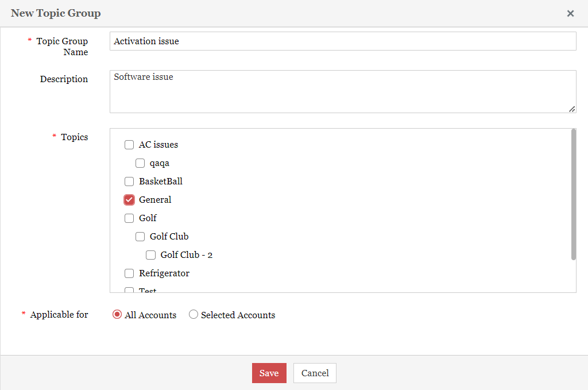Tick the Refrigerator topic checkbox
This screenshot has width=588, height=390.
[x=129, y=273]
